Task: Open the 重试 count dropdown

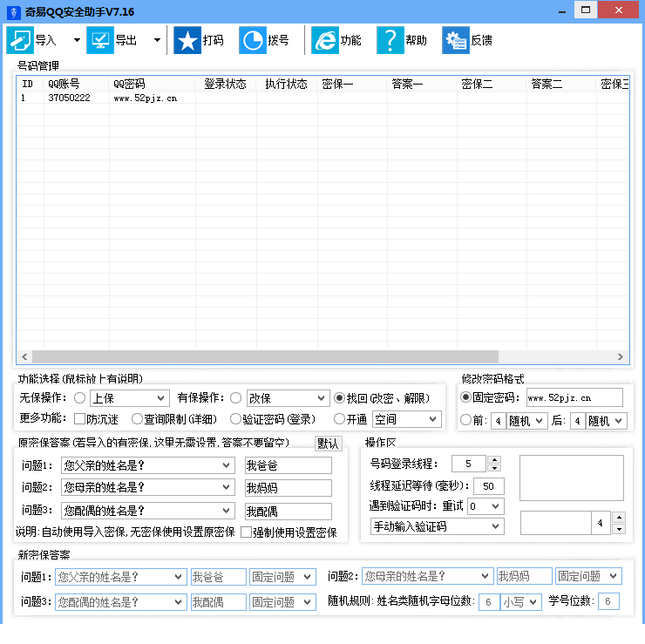Action: (485, 506)
